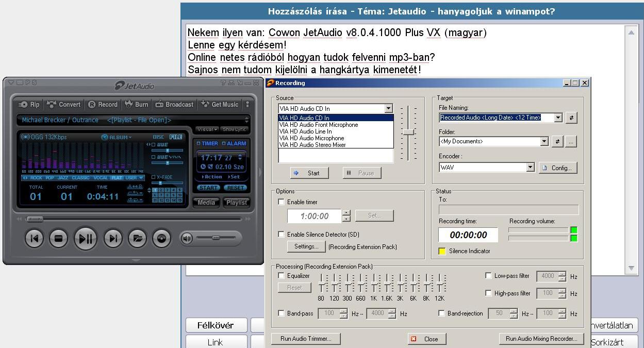Stop playback in JetAudio
The image size is (644, 348).
[58, 238]
